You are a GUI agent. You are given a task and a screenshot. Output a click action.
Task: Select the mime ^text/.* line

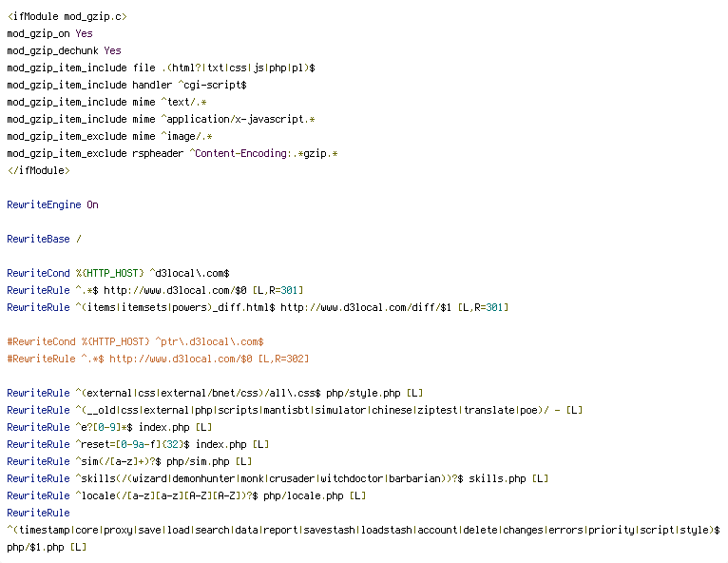coord(106,102)
